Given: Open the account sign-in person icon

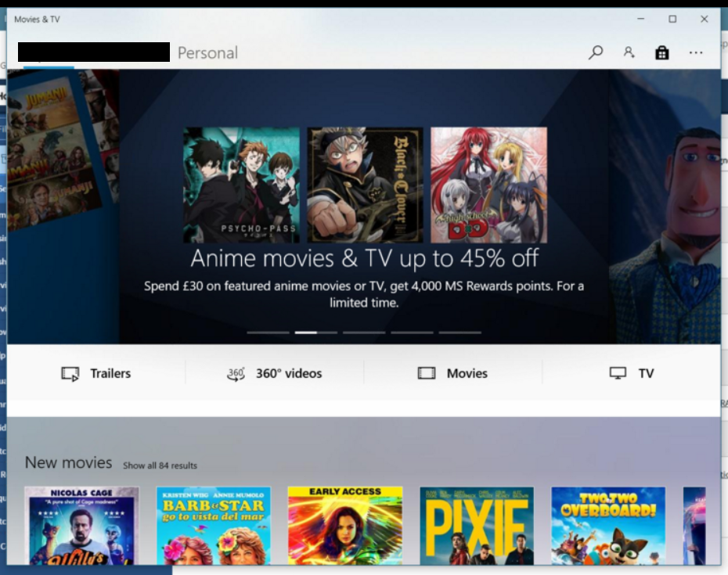Looking at the screenshot, I should [x=629, y=52].
